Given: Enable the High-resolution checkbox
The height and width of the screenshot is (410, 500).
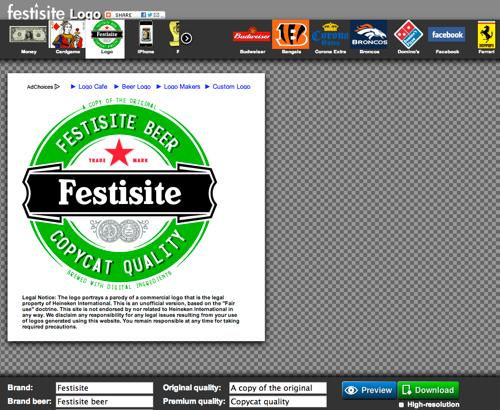Looking at the screenshot, I should click(401, 405).
